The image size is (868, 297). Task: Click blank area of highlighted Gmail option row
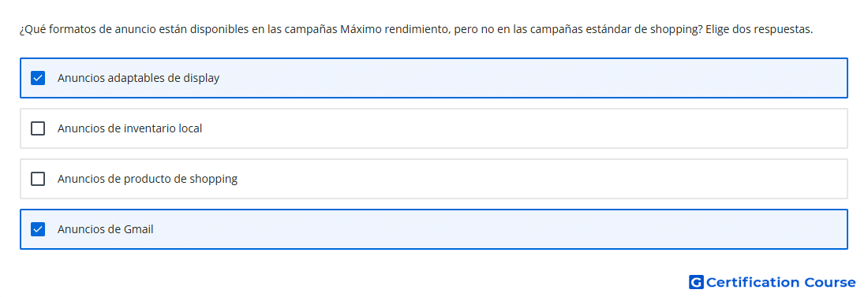coord(498,229)
